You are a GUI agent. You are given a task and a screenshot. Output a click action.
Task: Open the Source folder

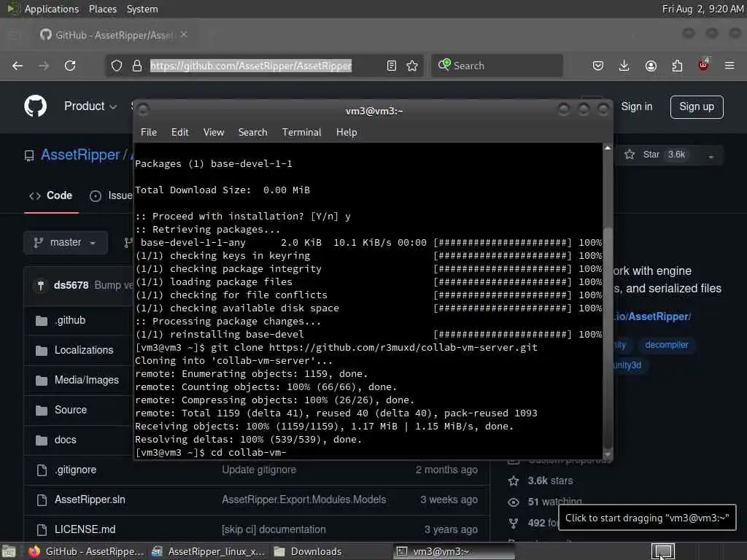click(x=71, y=410)
